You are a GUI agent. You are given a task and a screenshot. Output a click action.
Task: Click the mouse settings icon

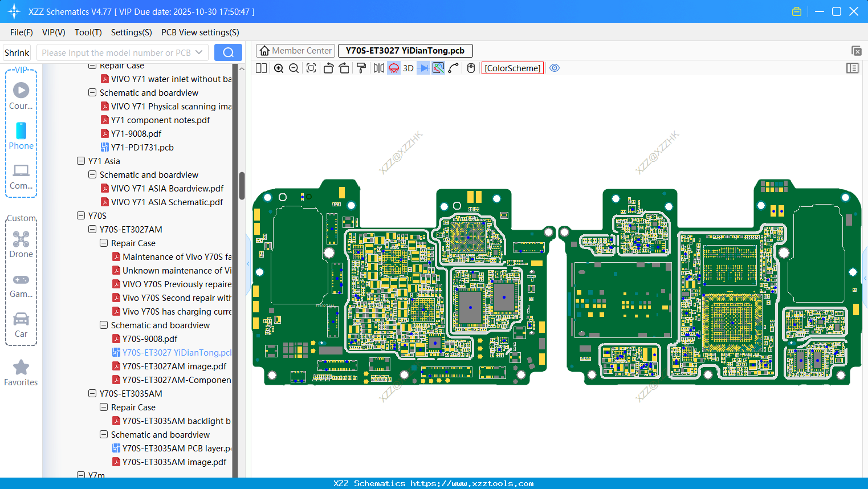coord(471,68)
